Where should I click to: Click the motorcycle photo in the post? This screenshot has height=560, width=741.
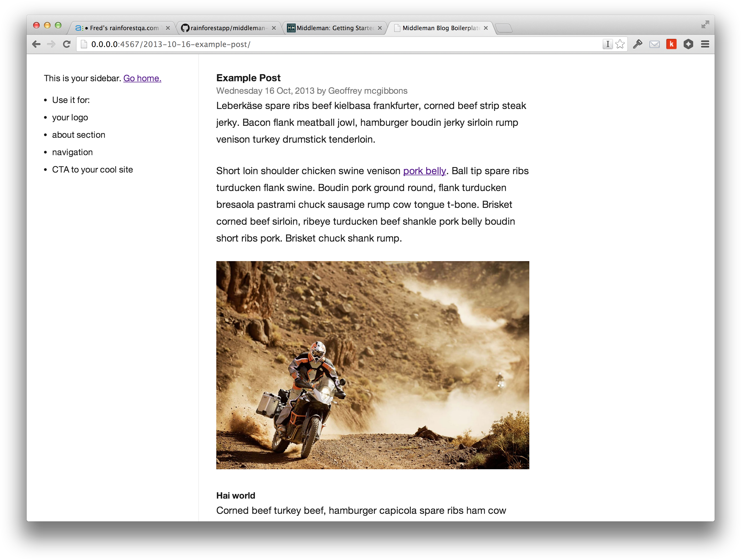click(373, 367)
